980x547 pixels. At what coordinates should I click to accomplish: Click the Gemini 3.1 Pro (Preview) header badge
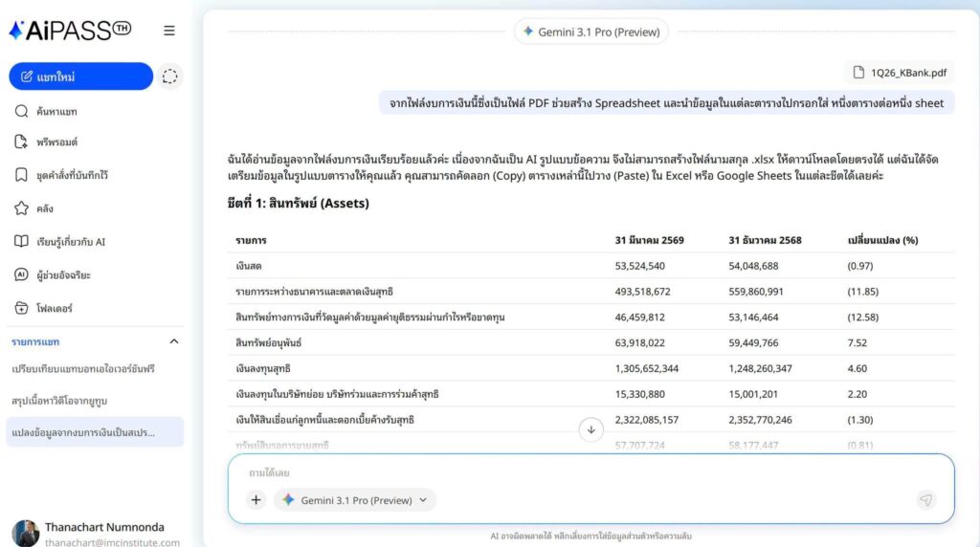591,32
